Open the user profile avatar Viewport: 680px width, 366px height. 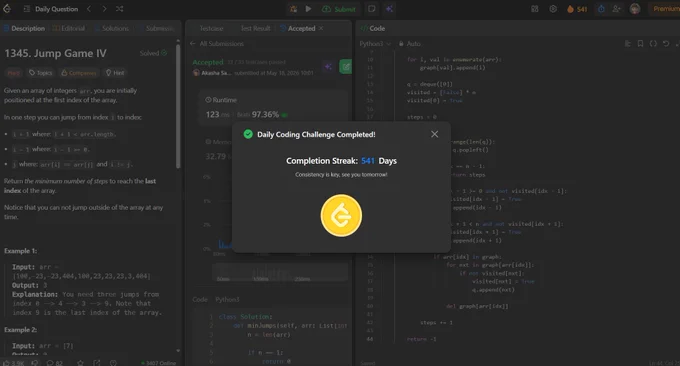pyautogui.click(x=635, y=9)
